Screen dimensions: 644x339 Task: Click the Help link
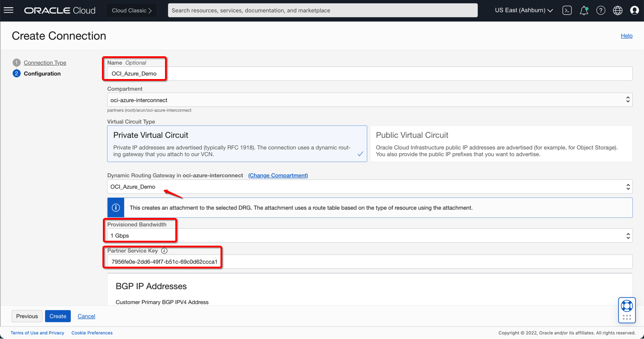pos(627,36)
